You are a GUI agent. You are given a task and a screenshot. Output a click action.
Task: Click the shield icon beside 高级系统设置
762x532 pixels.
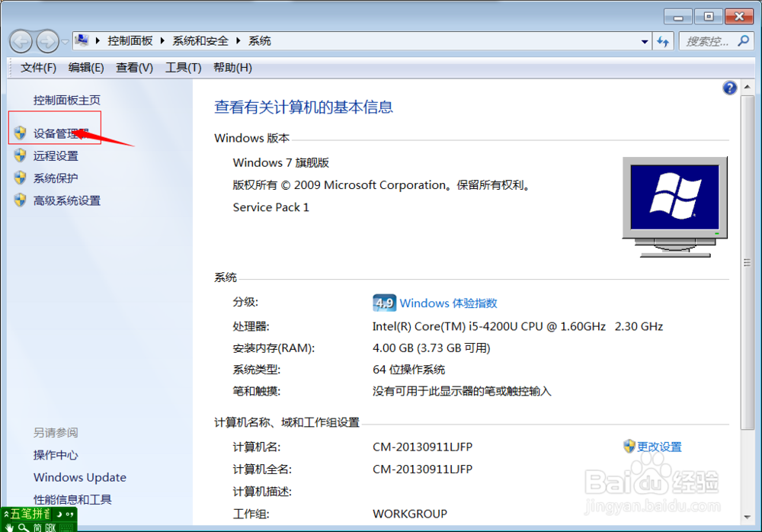(x=20, y=200)
